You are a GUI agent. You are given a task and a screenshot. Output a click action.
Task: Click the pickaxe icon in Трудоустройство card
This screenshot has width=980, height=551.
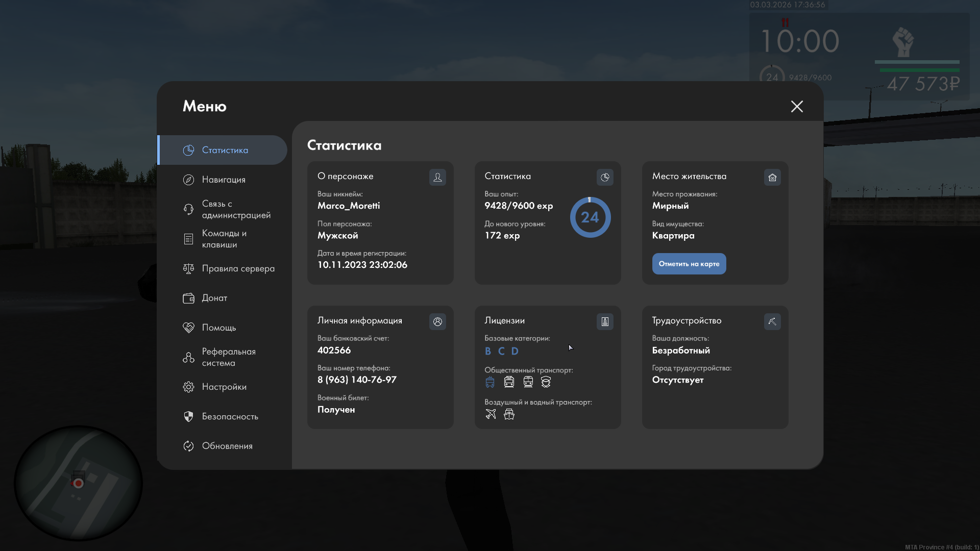(x=772, y=321)
